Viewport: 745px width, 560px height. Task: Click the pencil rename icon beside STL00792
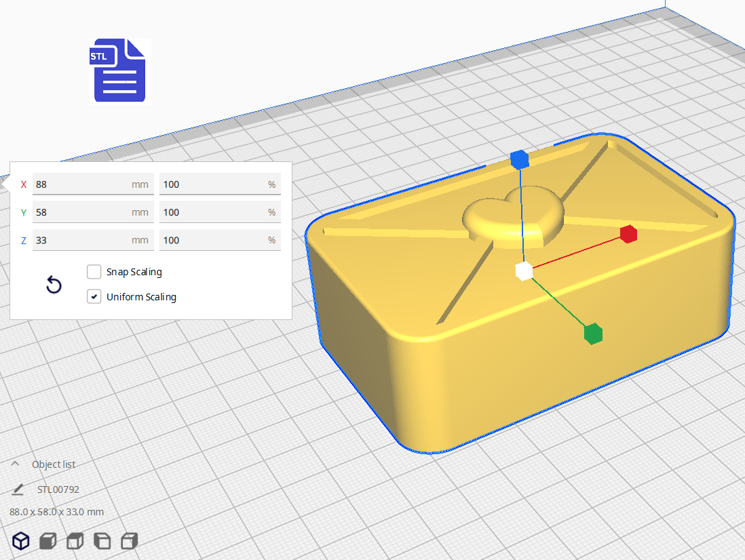click(18, 489)
